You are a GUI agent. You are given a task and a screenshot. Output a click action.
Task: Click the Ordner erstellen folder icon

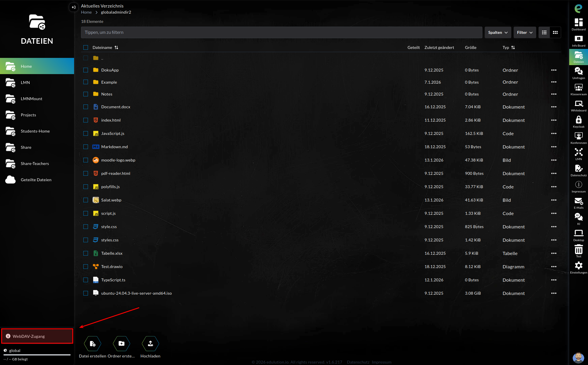pos(122,344)
